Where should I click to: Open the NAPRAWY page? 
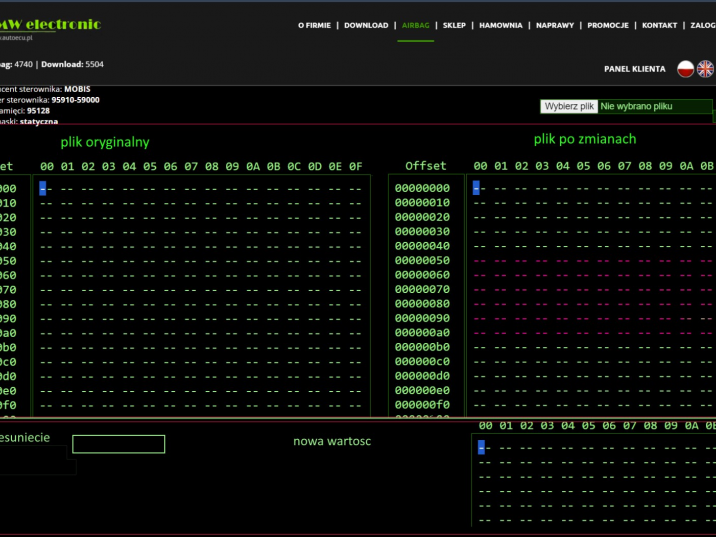pos(555,25)
